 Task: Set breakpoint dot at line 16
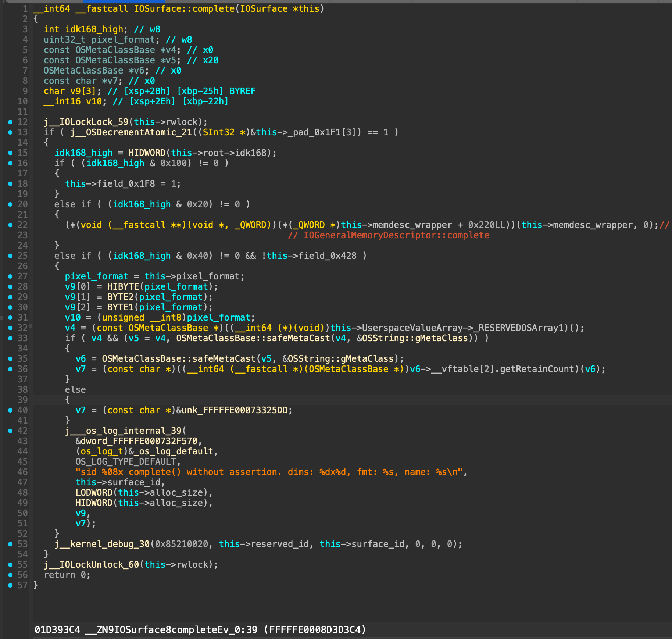tap(10, 163)
